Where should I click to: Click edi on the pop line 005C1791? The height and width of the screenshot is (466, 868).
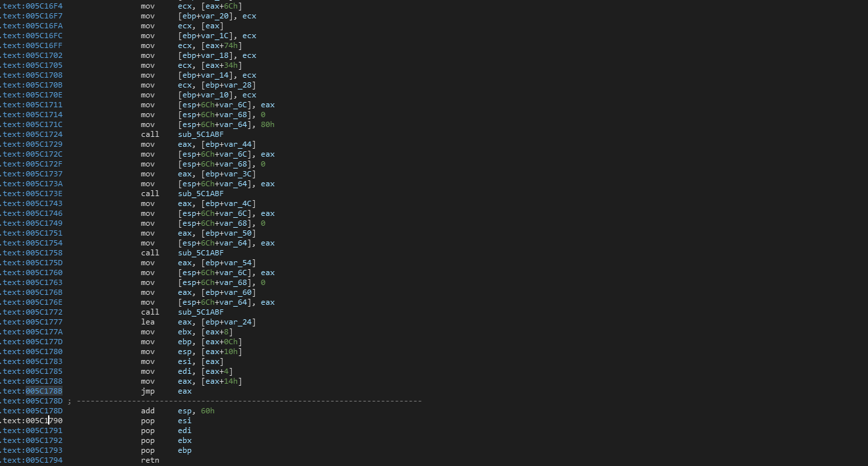(184, 430)
